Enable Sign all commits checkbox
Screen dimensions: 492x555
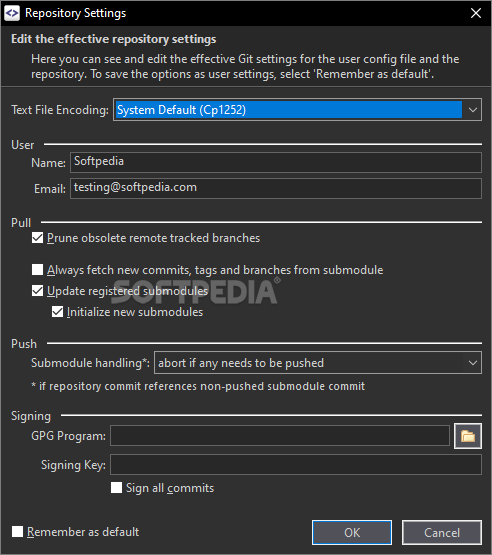pyautogui.click(x=116, y=488)
